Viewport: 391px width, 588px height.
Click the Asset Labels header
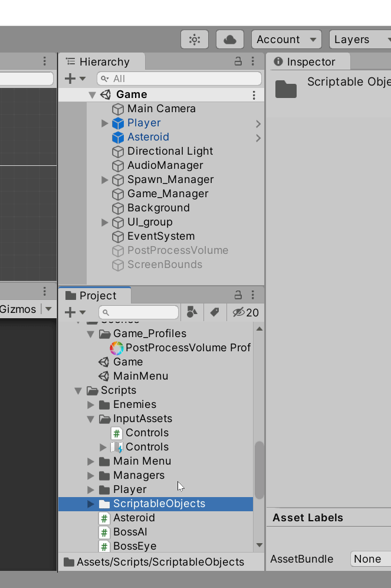coord(308,518)
